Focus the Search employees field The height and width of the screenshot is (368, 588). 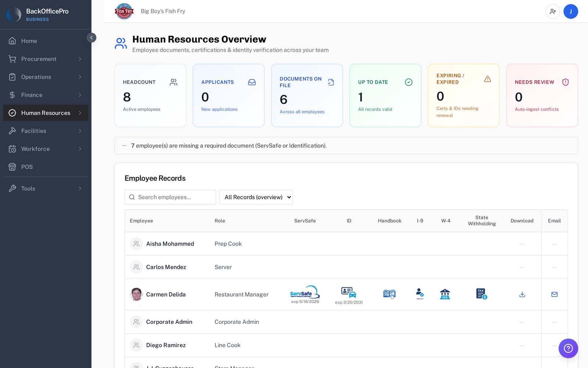point(170,197)
